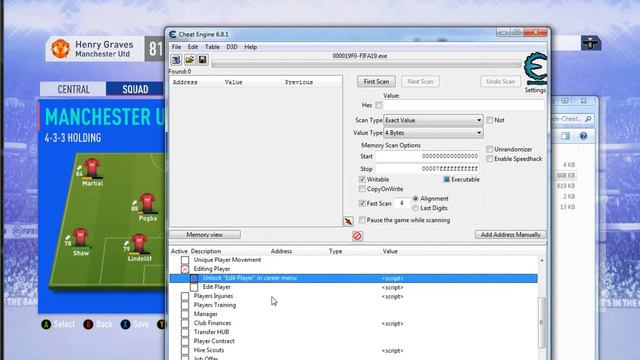This screenshot has height=360, width=640.
Task: Activate the Edit Player script checkbox
Action: tap(194, 287)
